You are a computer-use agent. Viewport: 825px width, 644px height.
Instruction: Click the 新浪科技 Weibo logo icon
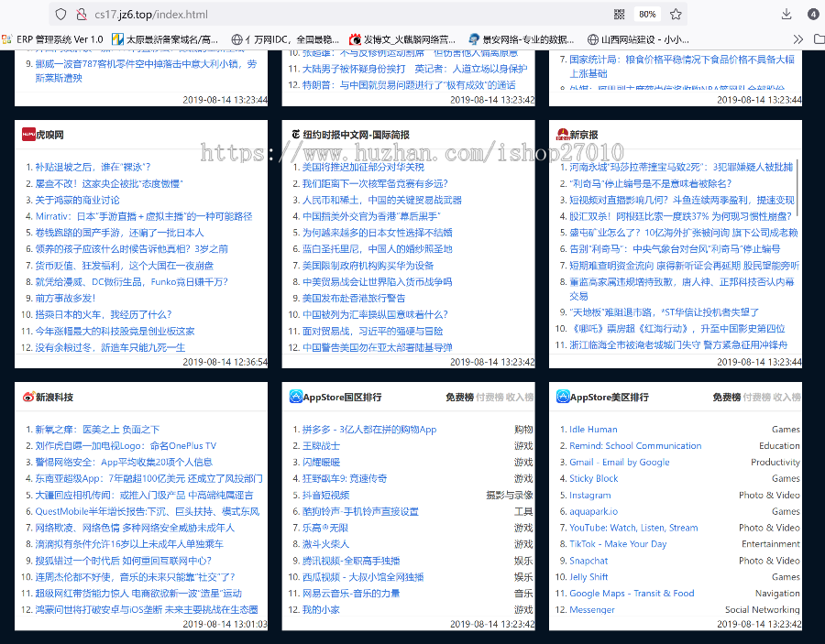[x=28, y=397]
